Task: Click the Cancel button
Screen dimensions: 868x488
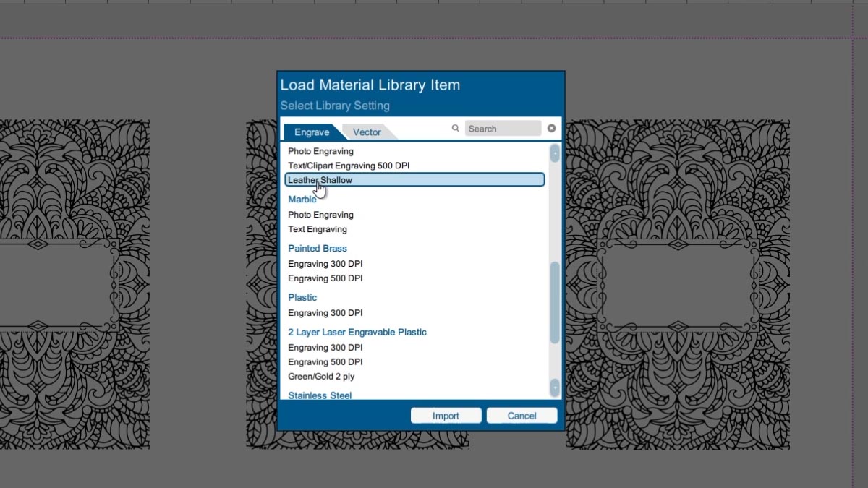Action: click(x=522, y=416)
